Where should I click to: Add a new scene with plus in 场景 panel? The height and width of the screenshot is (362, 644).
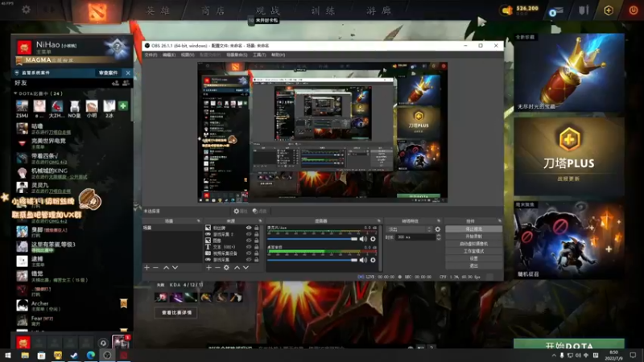pyautogui.click(x=147, y=268)
